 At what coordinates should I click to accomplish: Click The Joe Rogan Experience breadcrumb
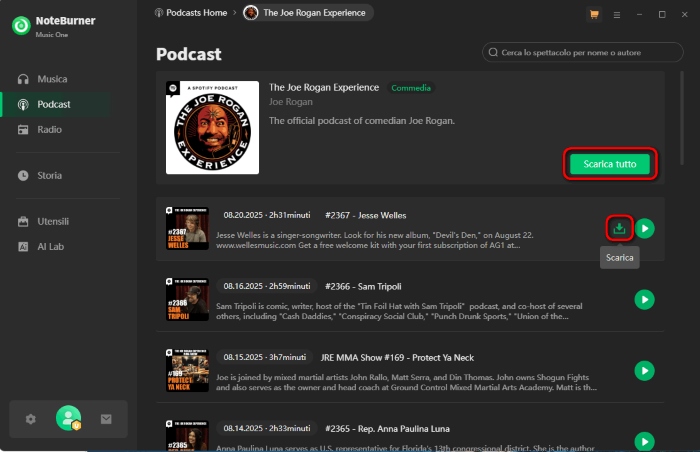coord(308,13)
